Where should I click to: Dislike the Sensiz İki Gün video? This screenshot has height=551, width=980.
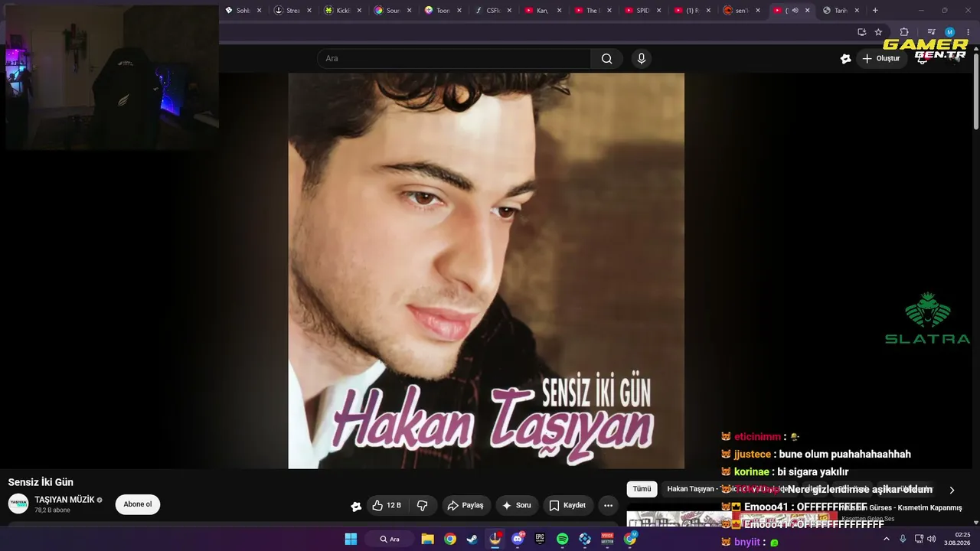[422, 505]
